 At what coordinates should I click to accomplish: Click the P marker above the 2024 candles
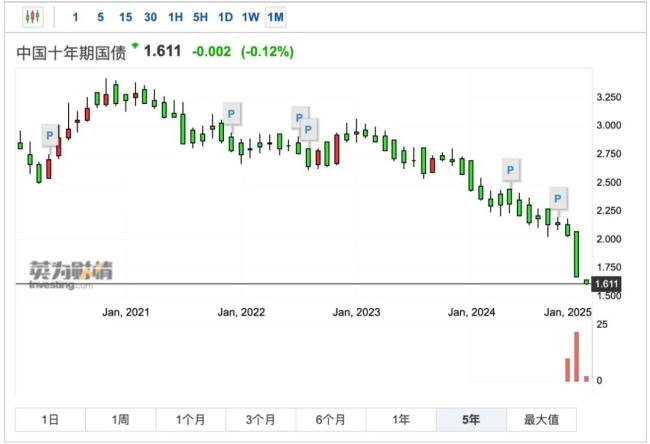coord(510,170)
